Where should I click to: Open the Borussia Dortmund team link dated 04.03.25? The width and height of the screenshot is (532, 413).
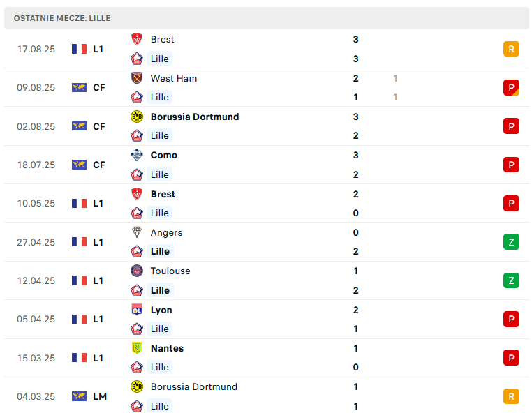tap(193, 387)
